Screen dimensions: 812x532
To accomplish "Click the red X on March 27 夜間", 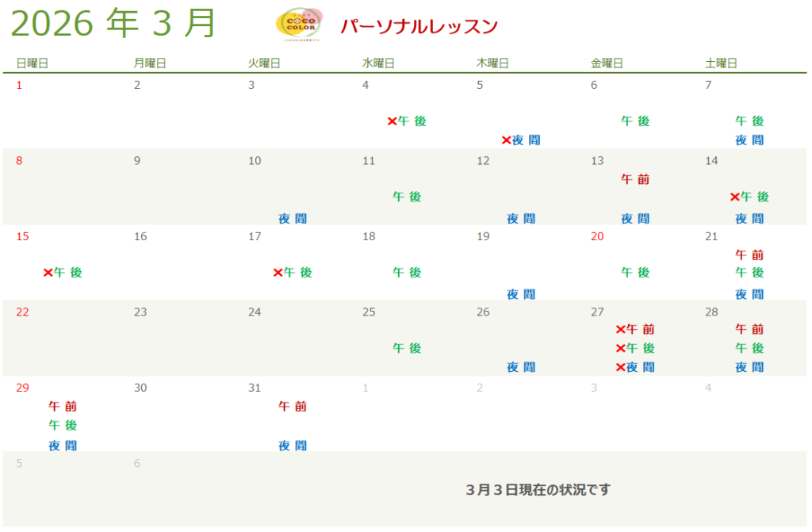I will (x=620, y=367).
